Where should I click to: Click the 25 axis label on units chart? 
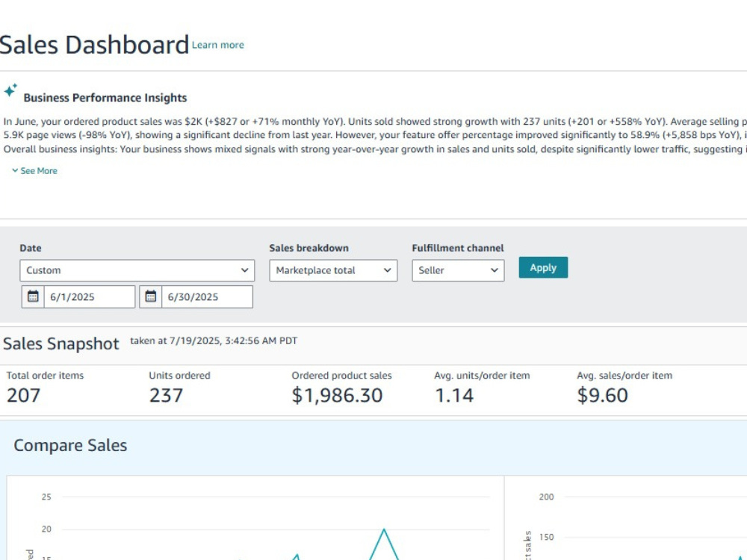click(x=46, y=497)
